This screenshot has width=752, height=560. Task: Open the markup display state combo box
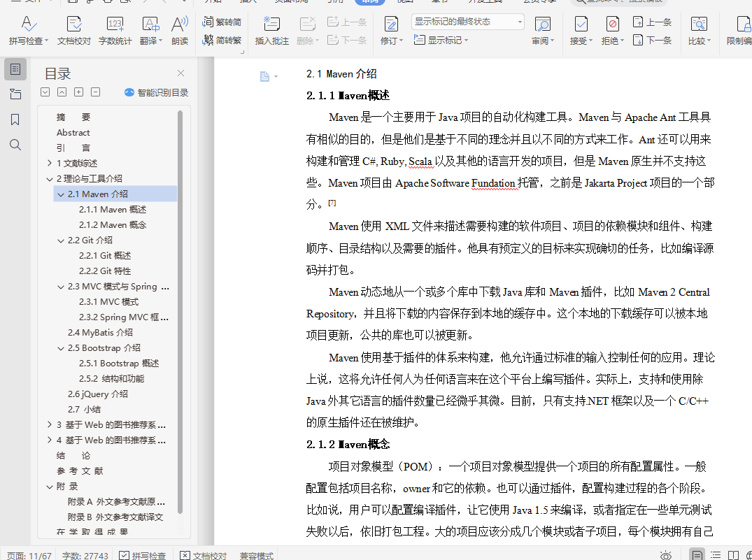467,22
